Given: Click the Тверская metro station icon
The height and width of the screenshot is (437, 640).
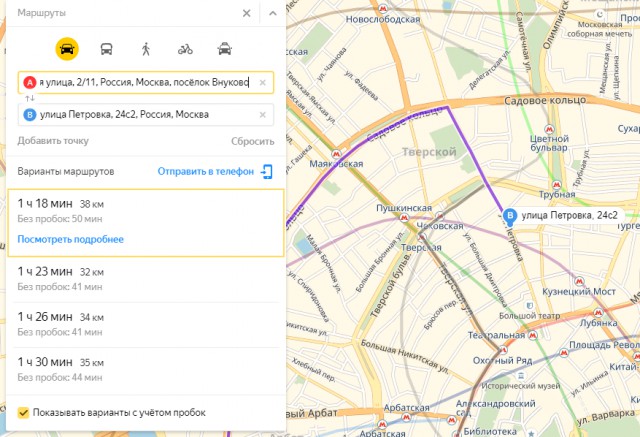Looking at the screenshot, I should coord(422,237).
